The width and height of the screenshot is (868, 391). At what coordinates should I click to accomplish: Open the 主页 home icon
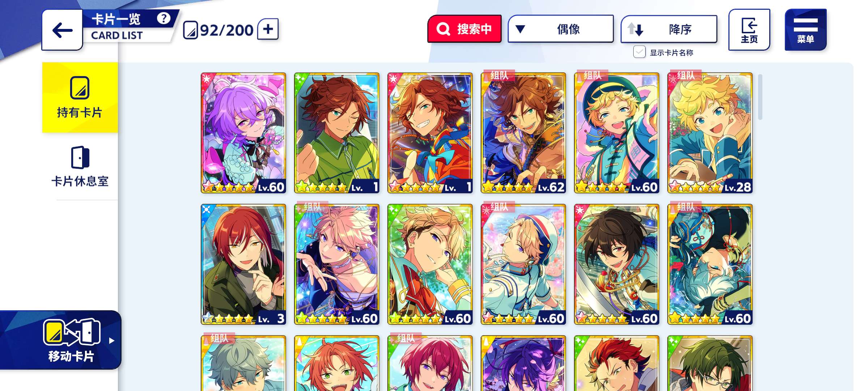(x=749, y=30)
